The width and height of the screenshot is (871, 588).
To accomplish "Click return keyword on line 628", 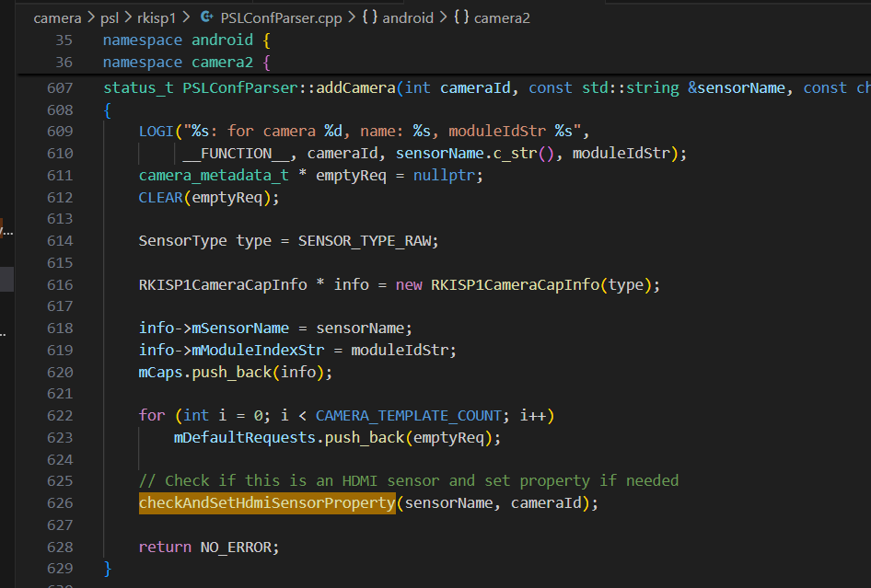I will 165,547.
